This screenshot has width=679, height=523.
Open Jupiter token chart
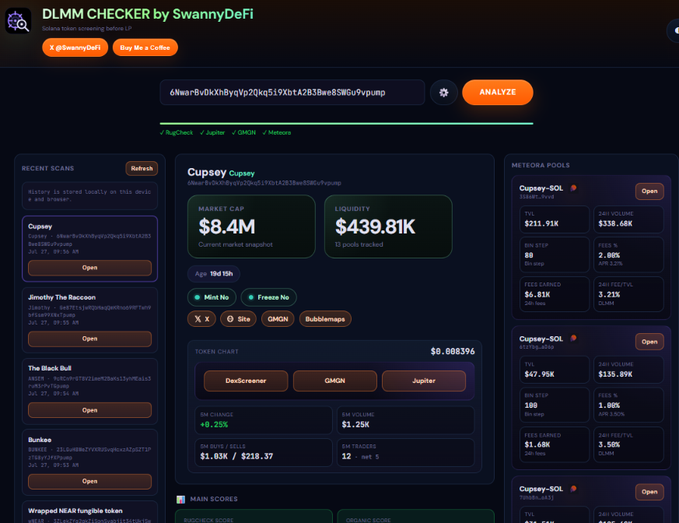pos(424,381)
